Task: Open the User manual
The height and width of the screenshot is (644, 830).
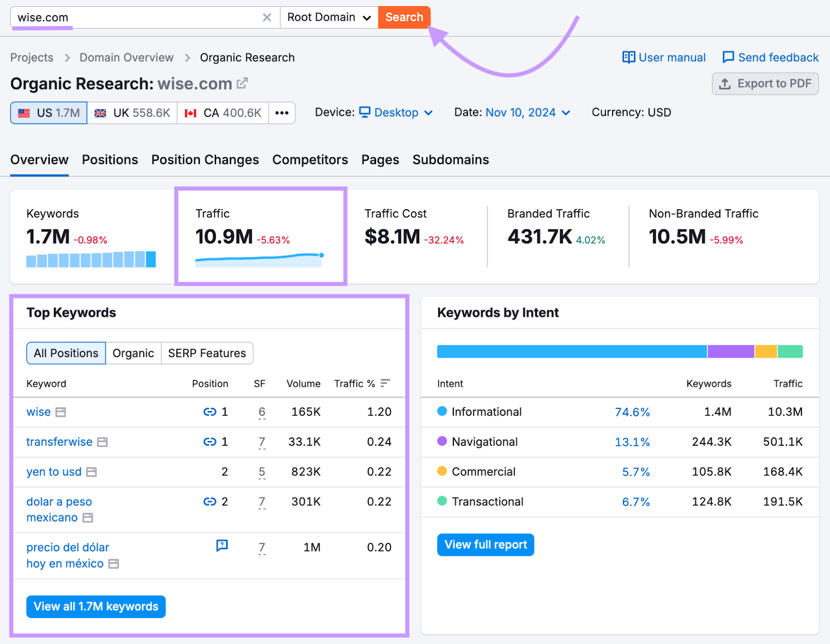Action: coord(663,57)
